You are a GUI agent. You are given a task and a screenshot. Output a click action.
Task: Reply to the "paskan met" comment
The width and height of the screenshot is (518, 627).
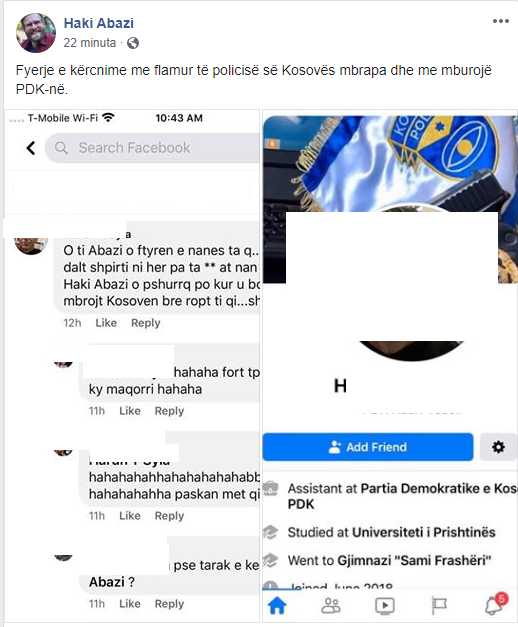click(x=169, y=516)
